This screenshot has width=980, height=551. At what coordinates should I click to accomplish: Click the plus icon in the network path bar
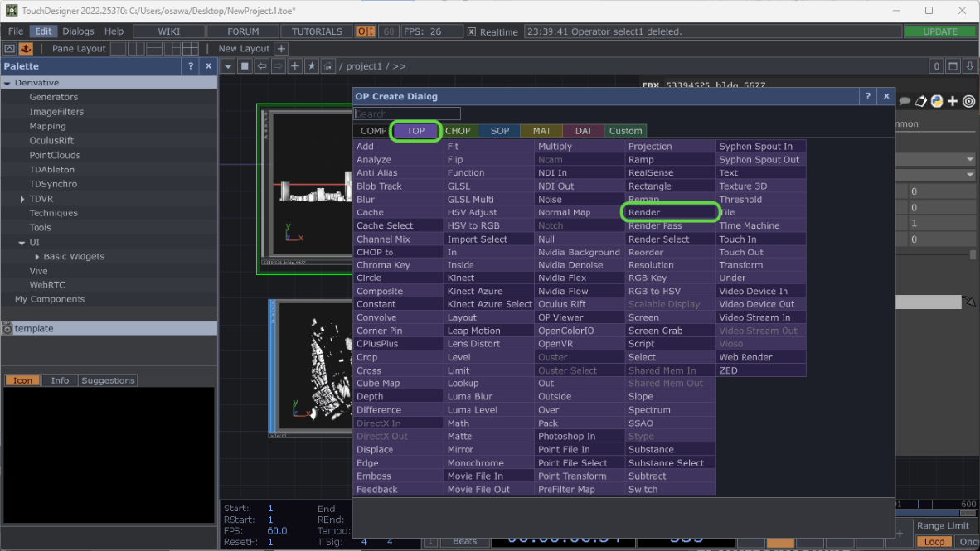click(295, 66)
